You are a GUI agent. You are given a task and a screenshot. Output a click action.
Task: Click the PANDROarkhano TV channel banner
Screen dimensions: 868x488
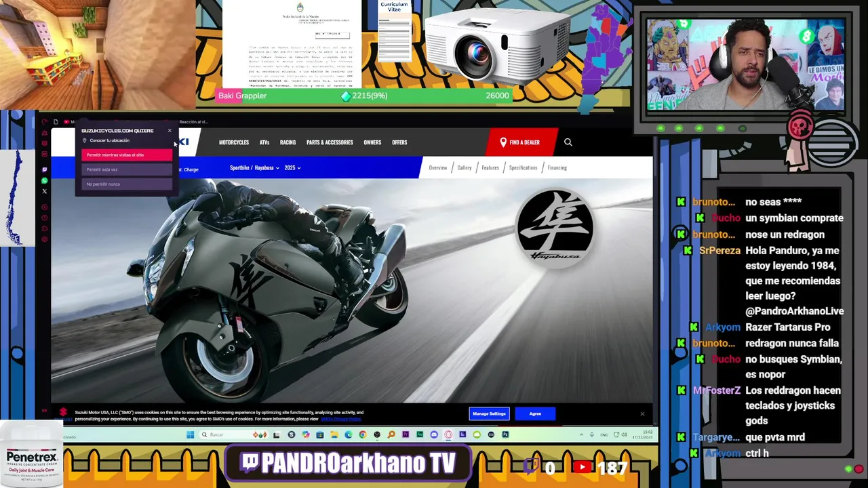[349, 464]
